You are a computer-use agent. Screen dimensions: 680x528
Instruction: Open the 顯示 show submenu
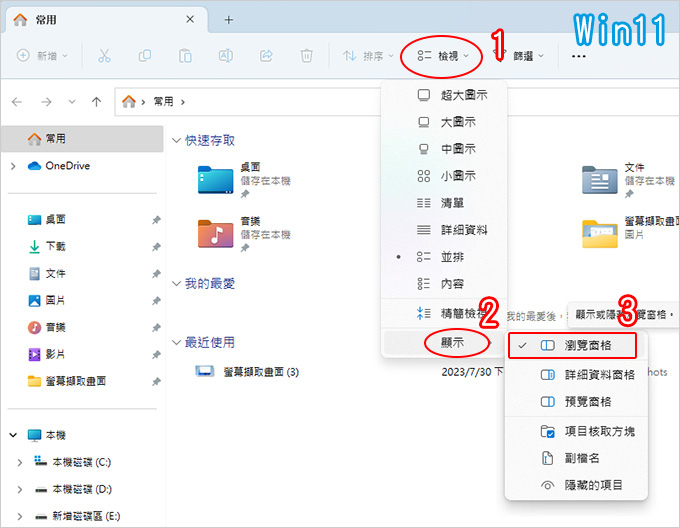tap(444, 343)
